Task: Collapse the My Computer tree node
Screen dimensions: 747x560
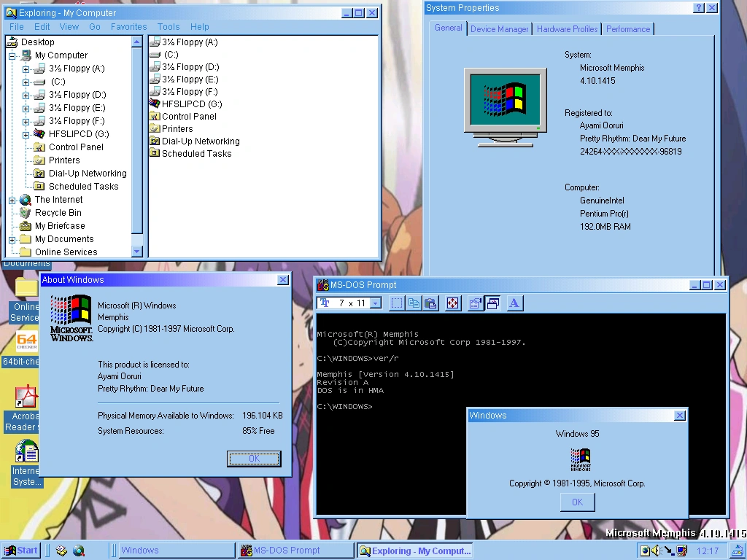Action: tap(12, 55)
